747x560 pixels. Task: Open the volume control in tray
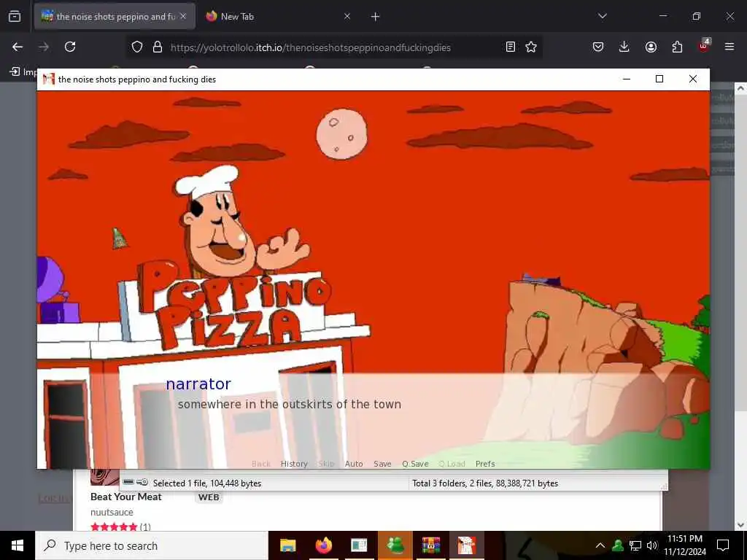tap(652, 545)
